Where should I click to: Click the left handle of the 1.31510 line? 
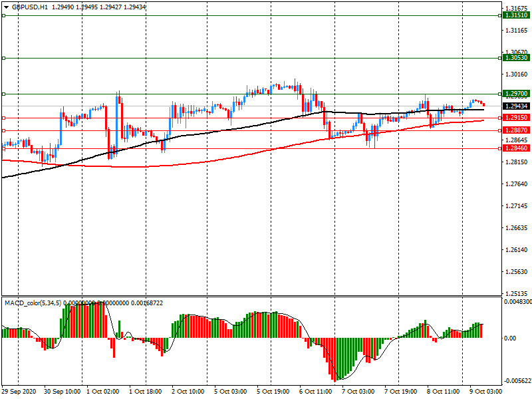tap(4, 15)
